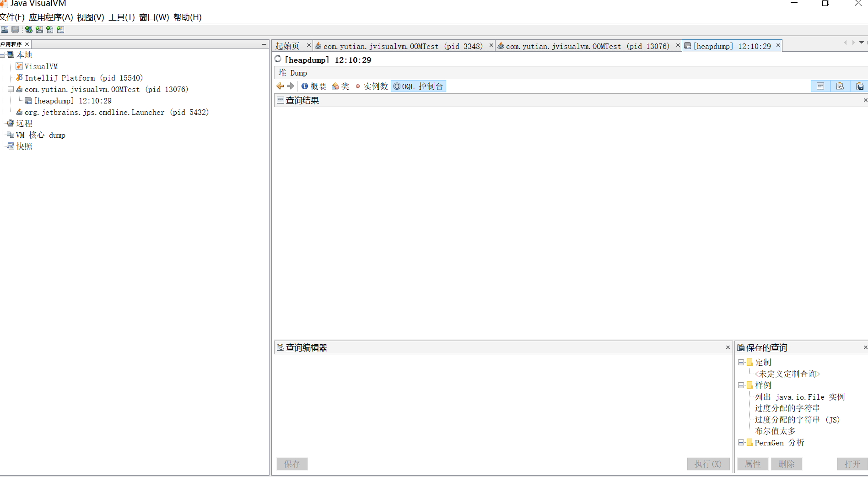Select the 布尔值太多 sample query

[775, 431]
